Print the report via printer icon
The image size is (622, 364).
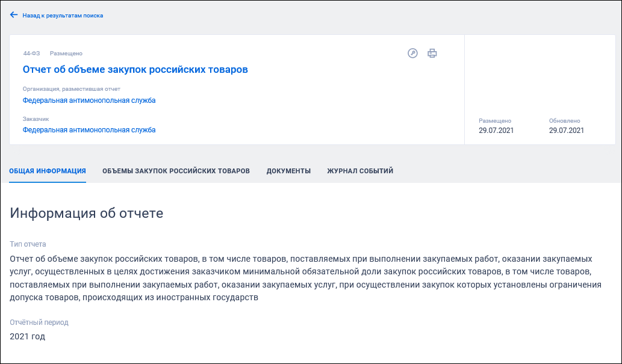(432, 53)
